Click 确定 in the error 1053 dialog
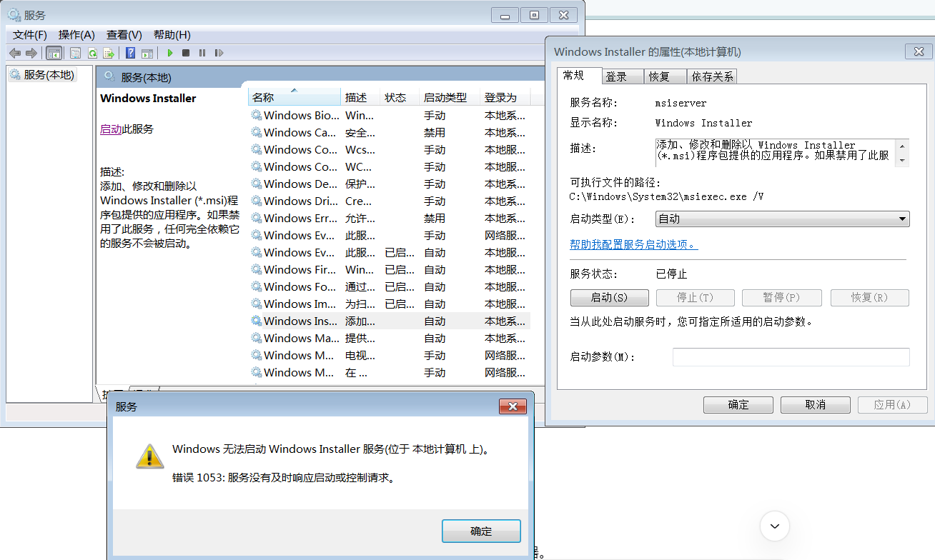Viewport: 935px width, 560px height. click(x=481, y=531)
